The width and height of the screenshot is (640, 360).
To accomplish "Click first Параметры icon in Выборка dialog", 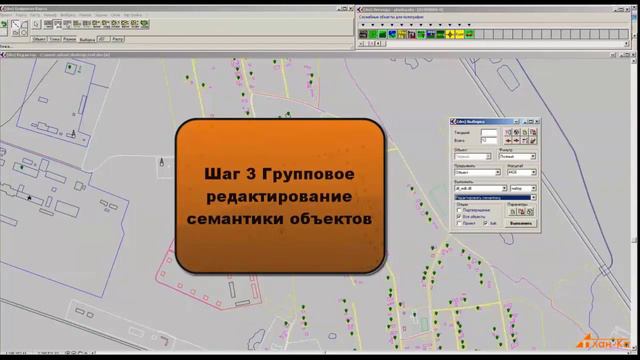I will 513,212.
